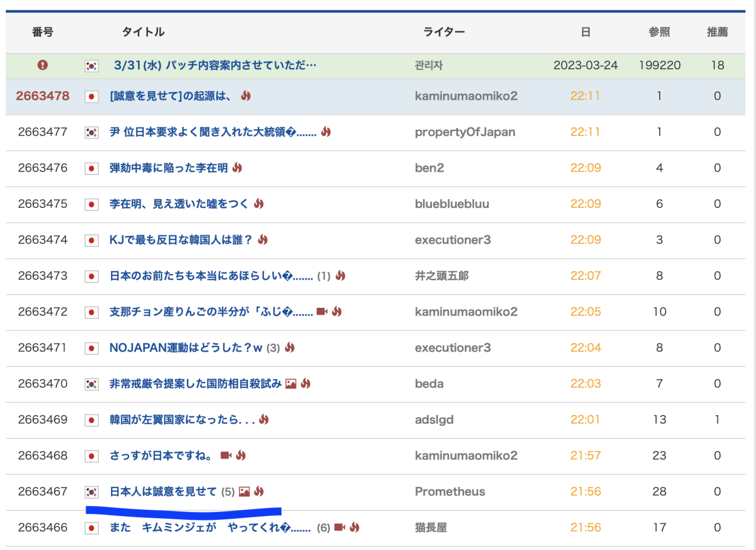Screen dimensions: 756x550
Task: Click post number 2663478
Action: 43,96
